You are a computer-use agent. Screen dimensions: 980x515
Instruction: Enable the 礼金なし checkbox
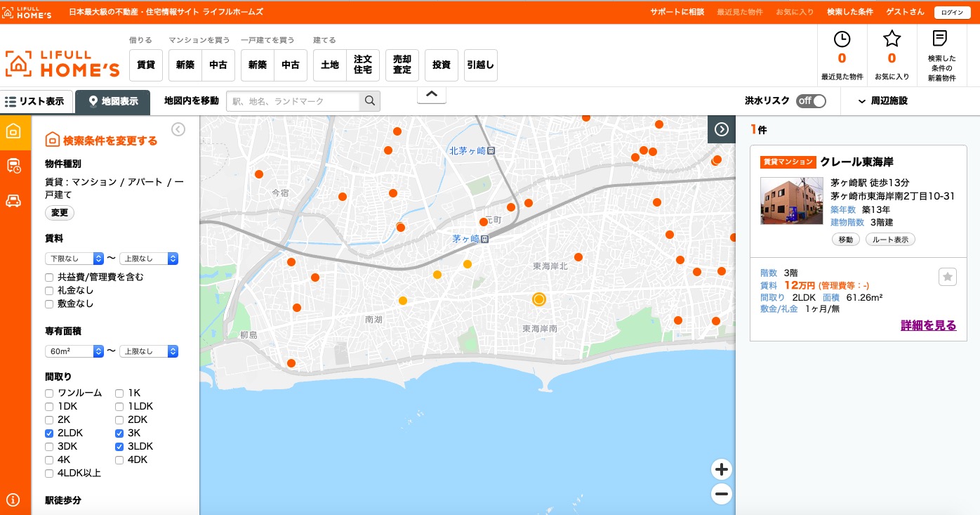coord(49,291)
